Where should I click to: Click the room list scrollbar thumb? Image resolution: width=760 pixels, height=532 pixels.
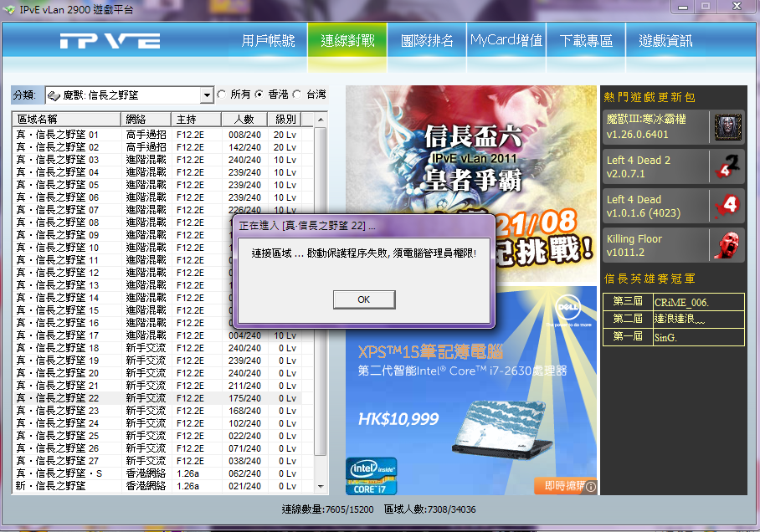[x=321, y=291]
